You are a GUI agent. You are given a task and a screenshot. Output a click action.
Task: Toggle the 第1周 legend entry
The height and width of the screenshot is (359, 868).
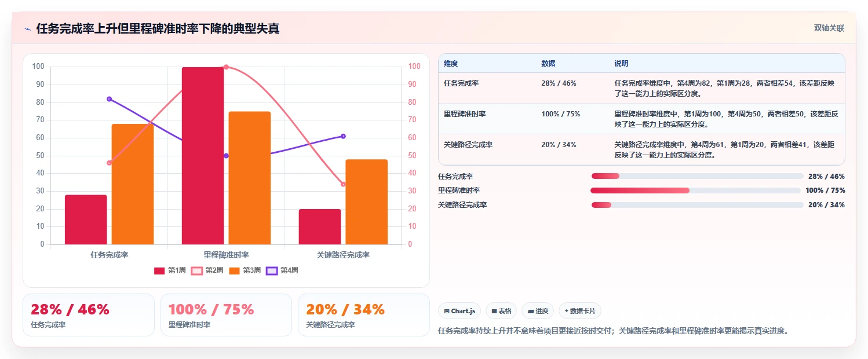[170, 270]
